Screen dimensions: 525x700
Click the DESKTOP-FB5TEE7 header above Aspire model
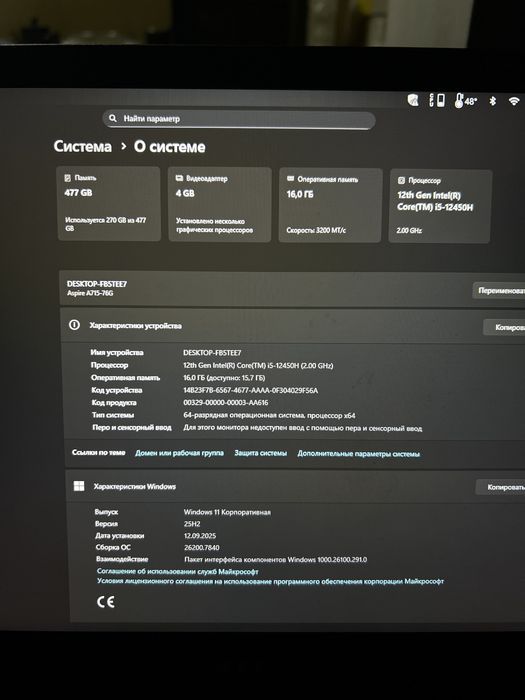pyautogui.click(x=97, y=284)
